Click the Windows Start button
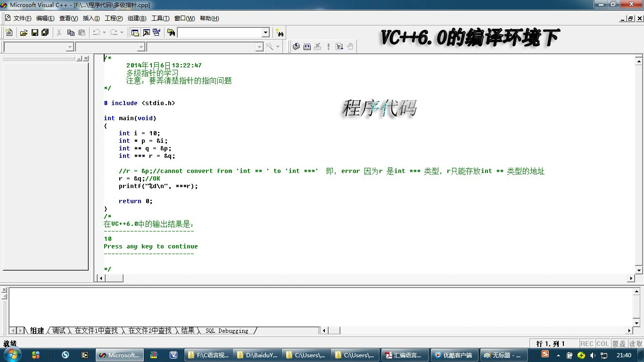 (x=12, y=355)
